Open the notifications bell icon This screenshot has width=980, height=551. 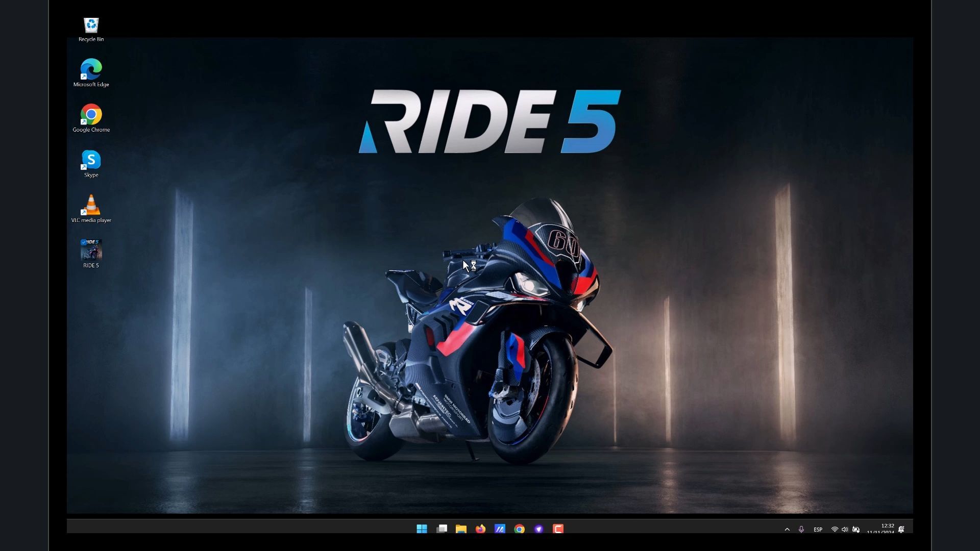(x=901, y=530)
